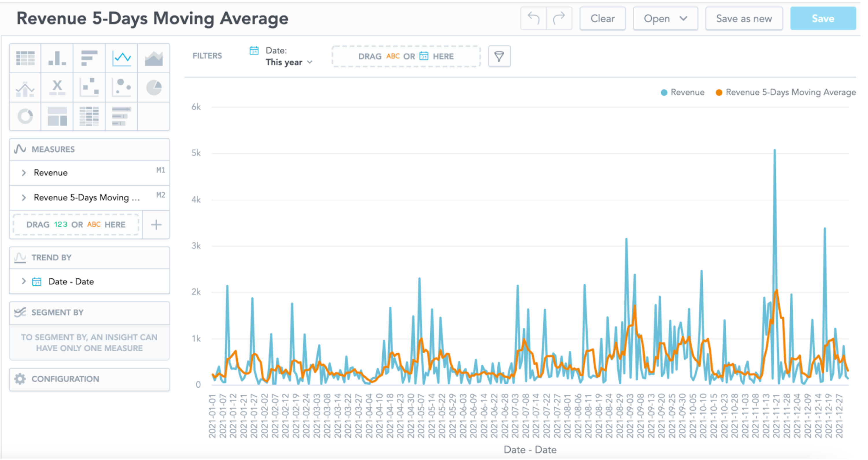Switch to the table visualization type

(x=24, y=58)
